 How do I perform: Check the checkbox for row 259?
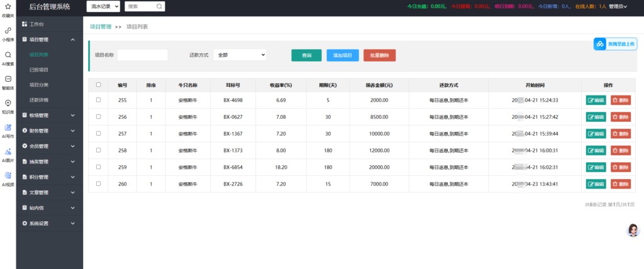click(98, 167)
